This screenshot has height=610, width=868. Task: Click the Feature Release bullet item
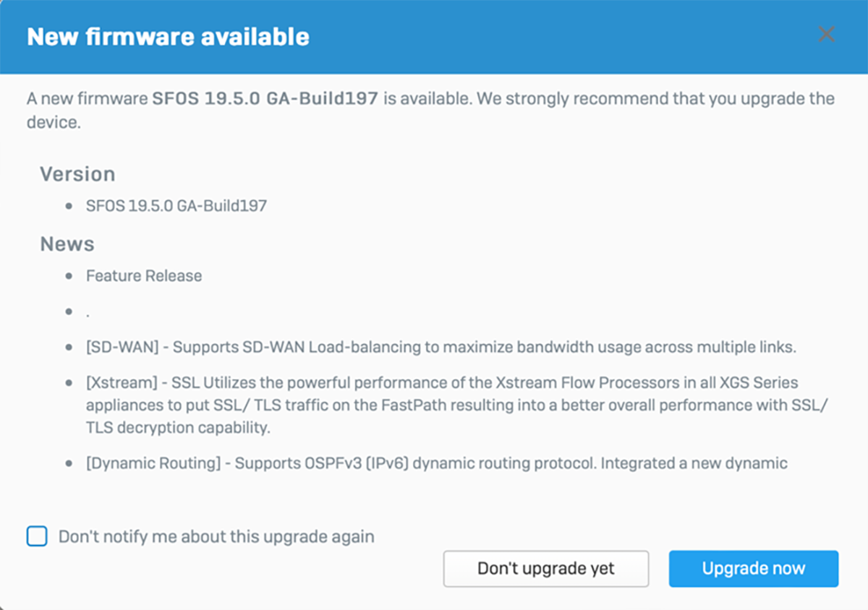tap(143, 275)
